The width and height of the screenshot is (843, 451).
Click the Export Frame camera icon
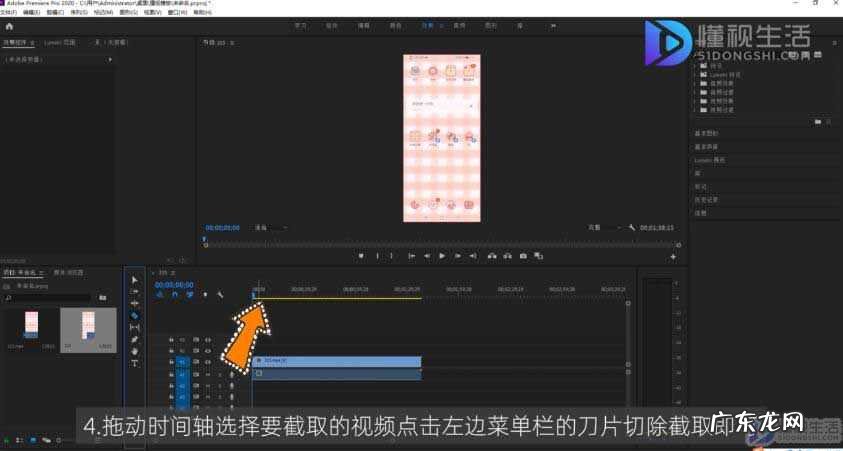point(523,256)
